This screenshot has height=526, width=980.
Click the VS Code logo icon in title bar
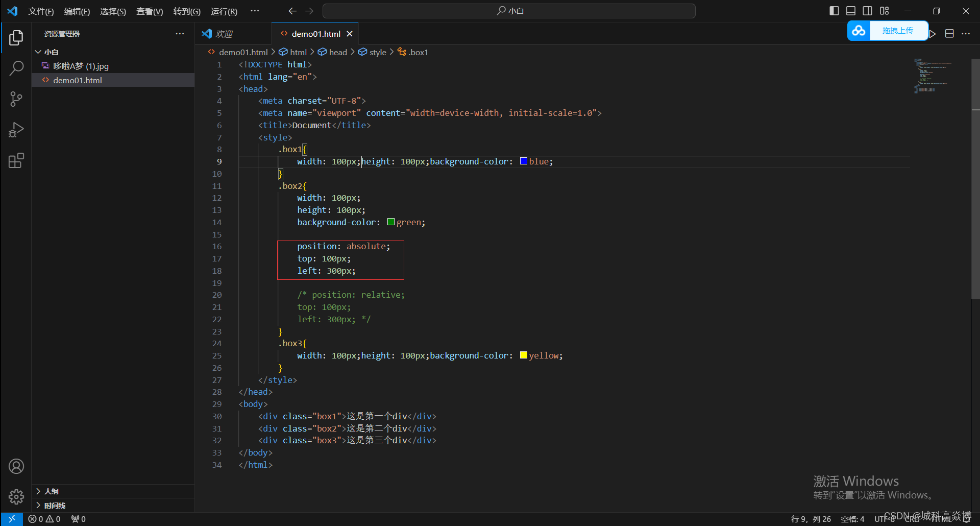(x=12, y=11)
